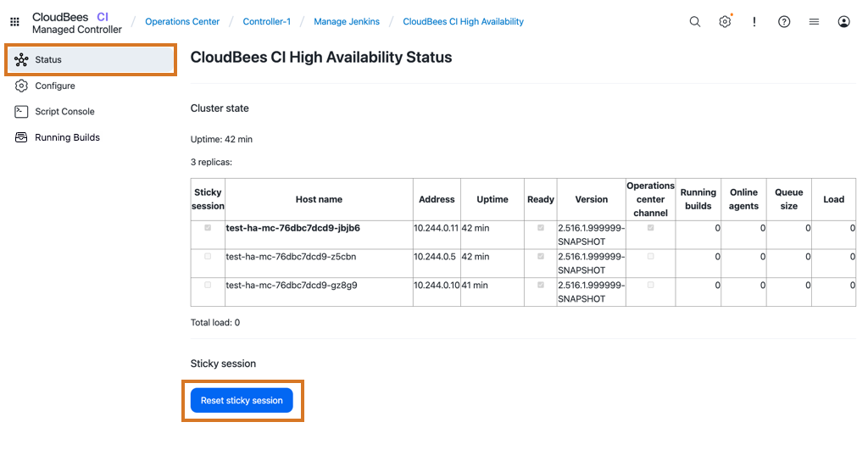Toggle Ready checkbox for gz8g9 replica

point(541,285)
